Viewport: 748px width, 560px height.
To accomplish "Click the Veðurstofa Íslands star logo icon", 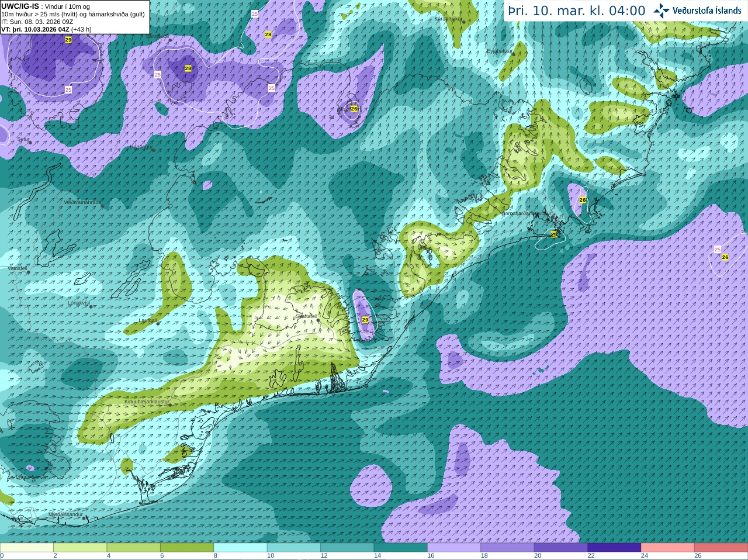I will click(662, 11).
